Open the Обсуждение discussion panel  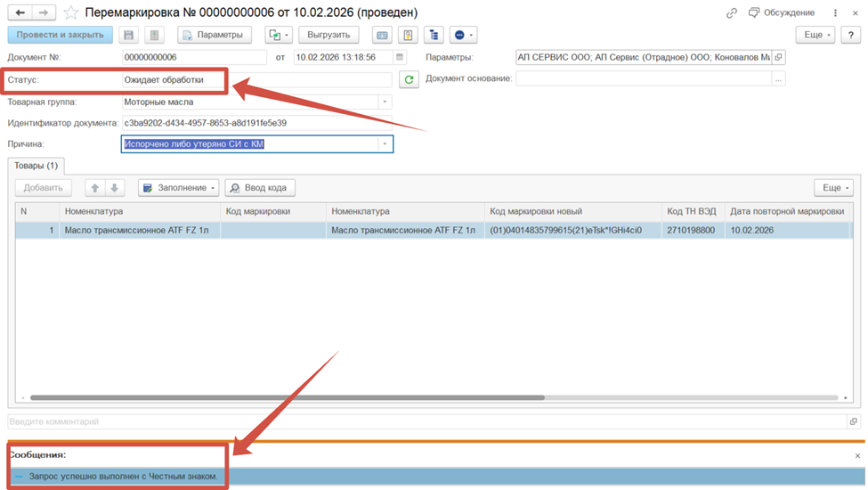(x=781, y=13)
